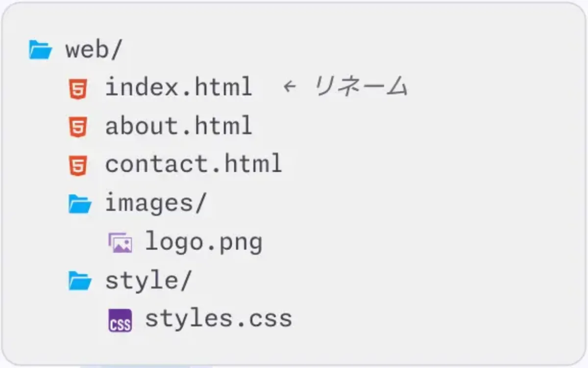Open the styles.css file
This screenshot has width=588, height=368.
219,319
